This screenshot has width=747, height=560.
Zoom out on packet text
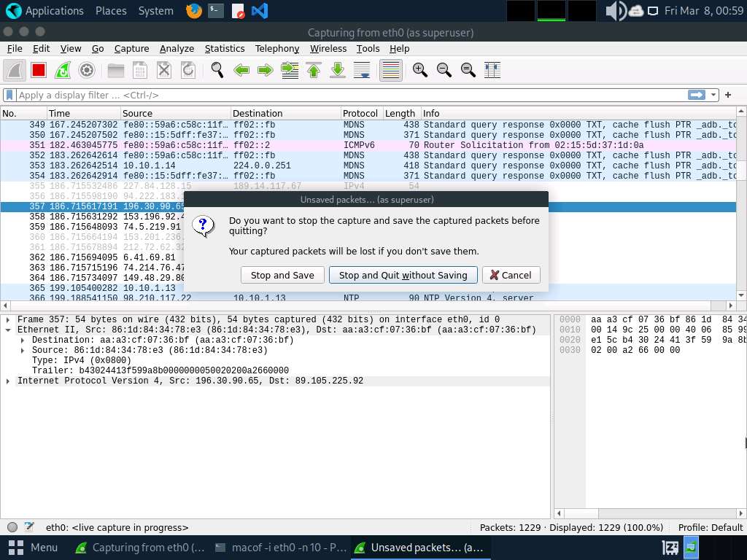(x=444, y=71)
